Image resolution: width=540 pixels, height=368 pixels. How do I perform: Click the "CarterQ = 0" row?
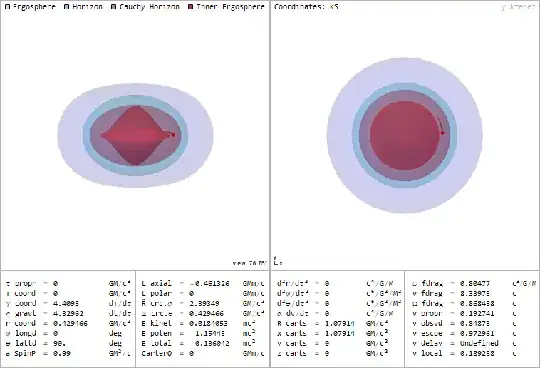pyautogui.click(x=203, y=353)
